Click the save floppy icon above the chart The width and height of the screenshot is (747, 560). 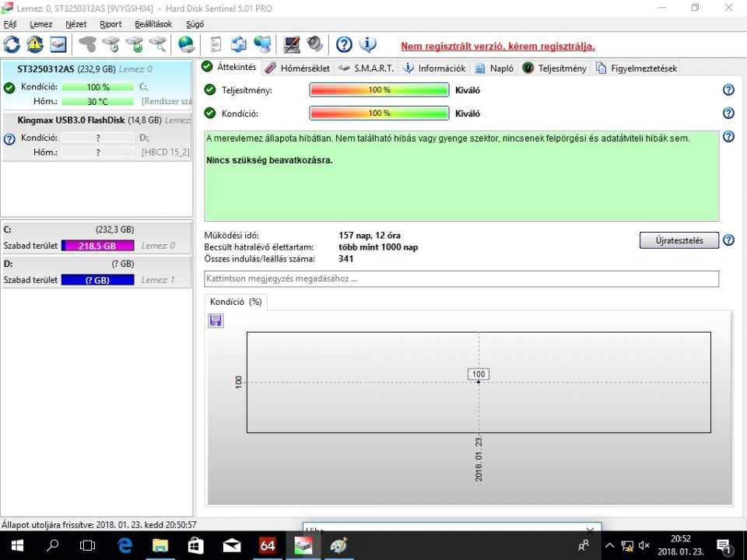tap(216, 320)
